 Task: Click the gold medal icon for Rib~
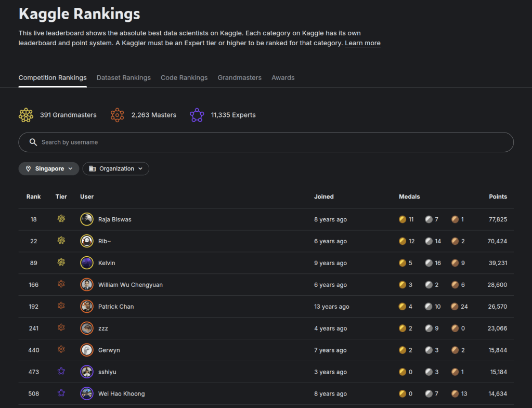click(403, 241)
